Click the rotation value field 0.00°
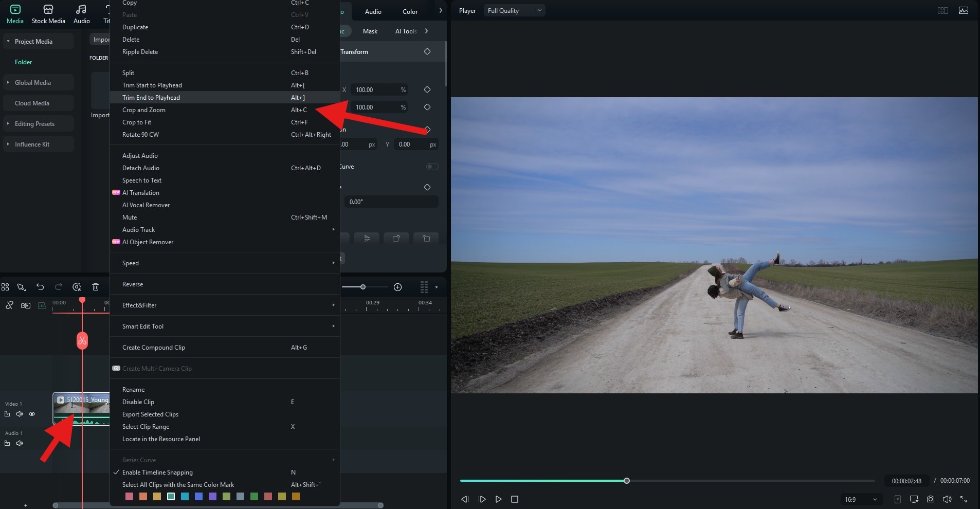980x509 pixels. (x=391, y=202)
